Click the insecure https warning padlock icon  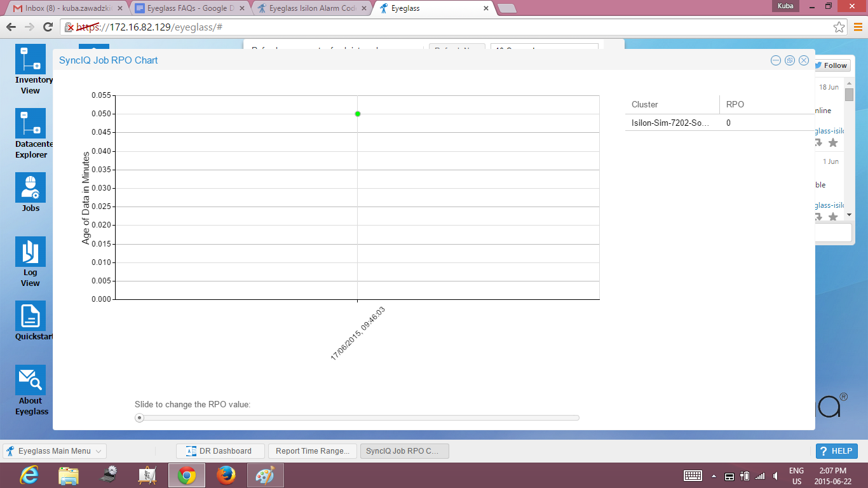click(69, 27)
